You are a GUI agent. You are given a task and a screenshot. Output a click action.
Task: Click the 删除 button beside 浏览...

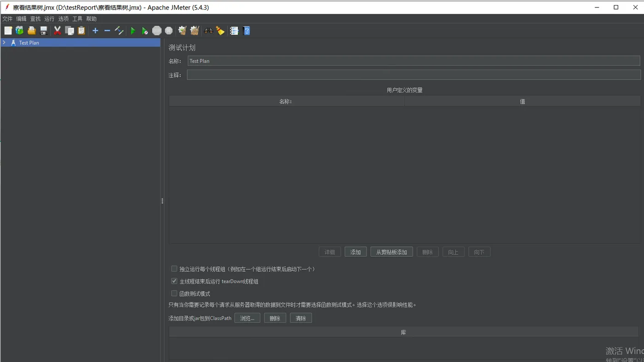pos(275,318)
